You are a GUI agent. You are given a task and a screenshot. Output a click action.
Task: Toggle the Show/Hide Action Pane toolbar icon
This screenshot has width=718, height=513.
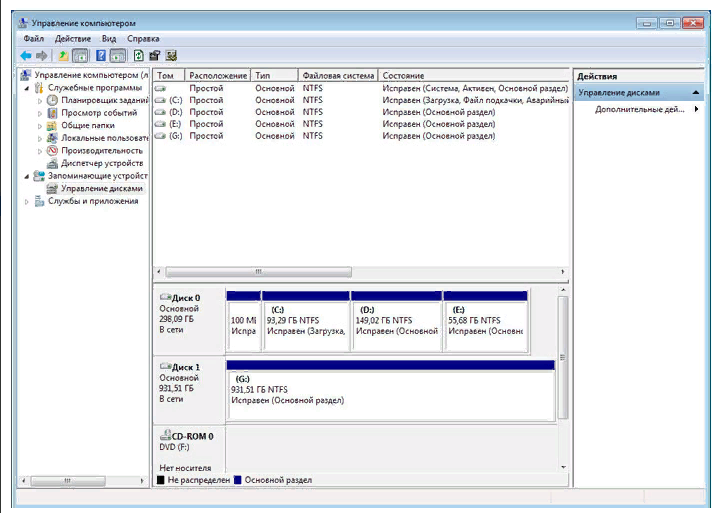point(118,56)
